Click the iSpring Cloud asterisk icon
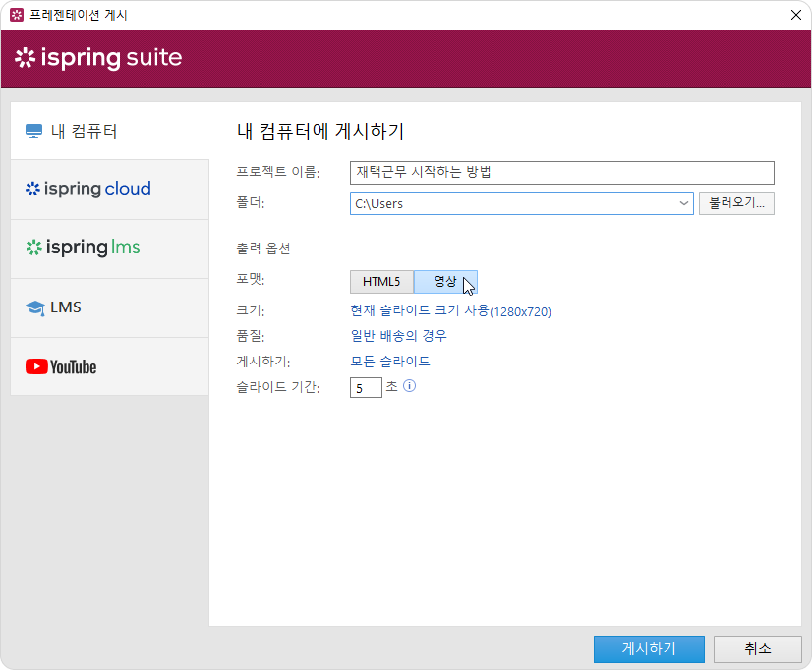 32,189
